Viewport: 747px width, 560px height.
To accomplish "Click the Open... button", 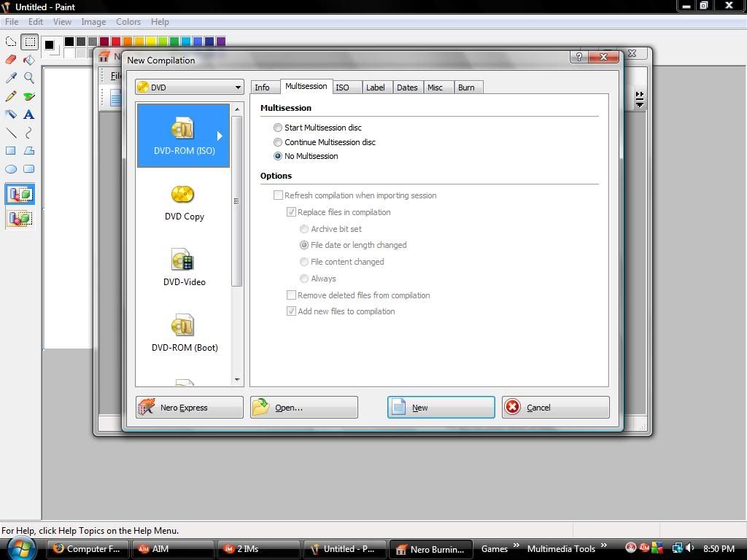I will tap(304, 408).
